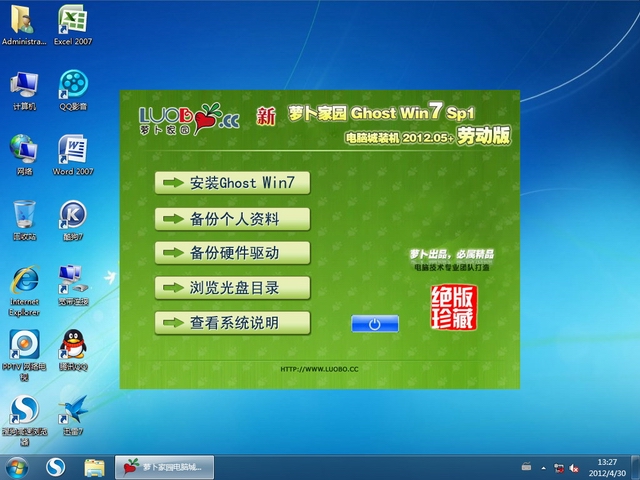Open Word 2007 desktop shortcut
Image resolution: width=640 pixels, height=480 pixels.
pos(73,155)
